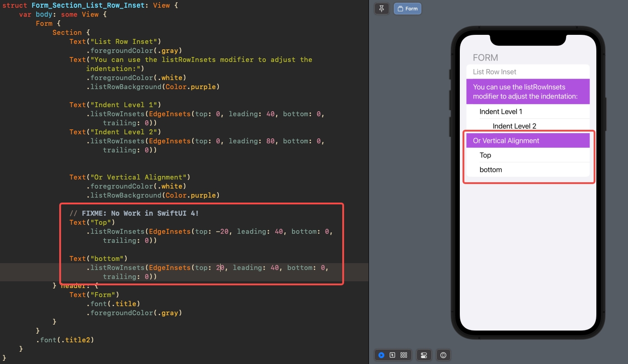The width and height of the screenshot is (628, 364).
Task: Click the purple 'You can use the listRowInsets' preview row
Action: pyautogui.click(x=525, y=91)
